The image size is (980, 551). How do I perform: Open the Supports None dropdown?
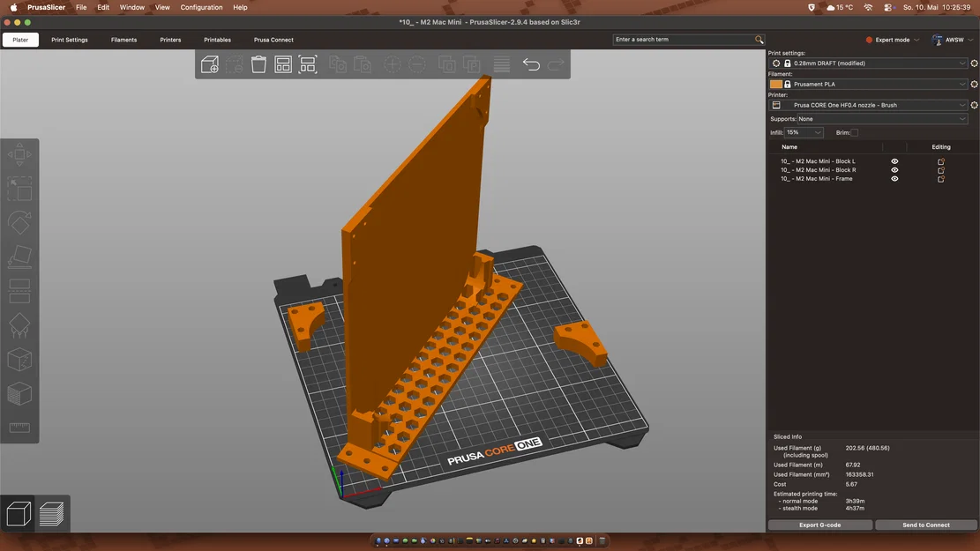click(882, 119)
